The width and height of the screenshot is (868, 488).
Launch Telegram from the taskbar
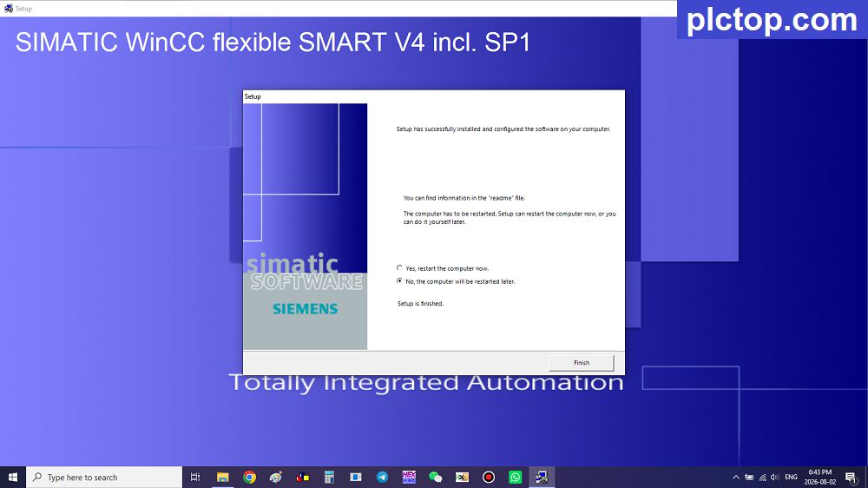tap(382, 477)
